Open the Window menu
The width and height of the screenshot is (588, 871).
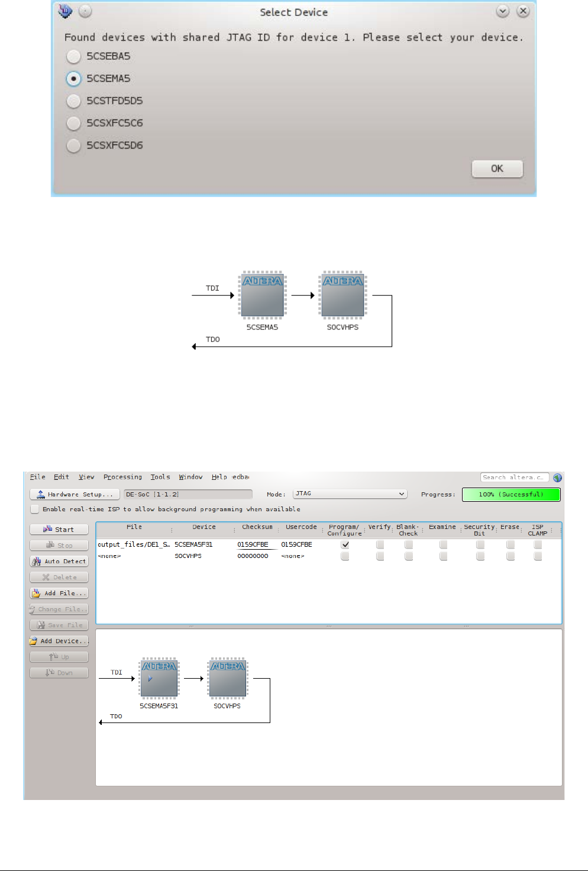190,477
